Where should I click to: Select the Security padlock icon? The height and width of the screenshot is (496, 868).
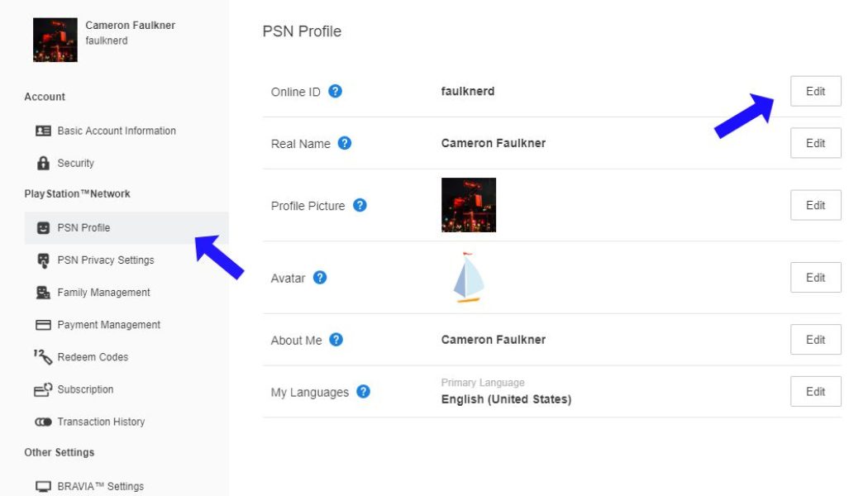coord(43,163)
